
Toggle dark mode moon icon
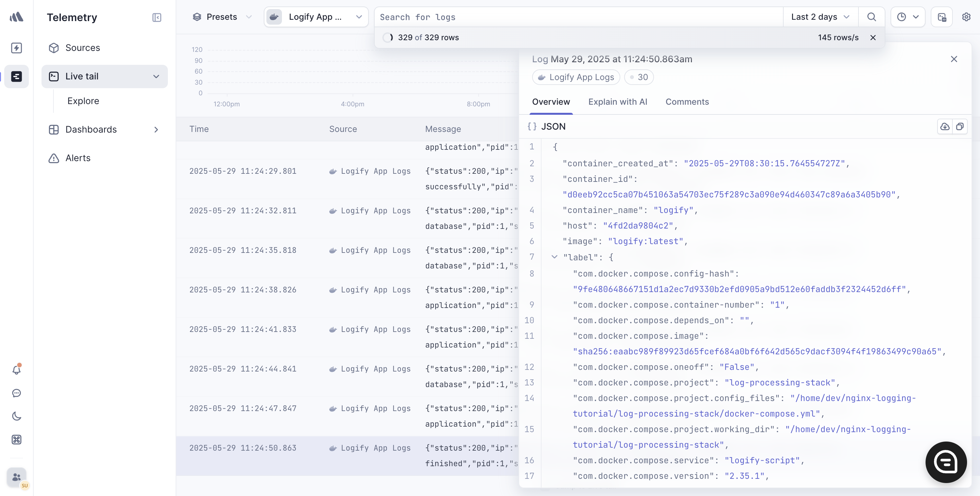point(16,416)
